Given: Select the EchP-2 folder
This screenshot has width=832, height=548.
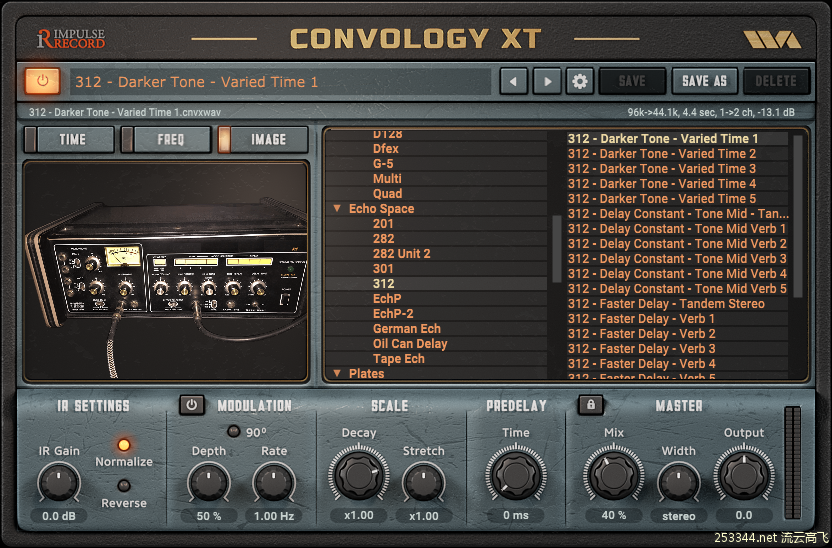Looking at the screenshot, I should click(x=393, y=314).
